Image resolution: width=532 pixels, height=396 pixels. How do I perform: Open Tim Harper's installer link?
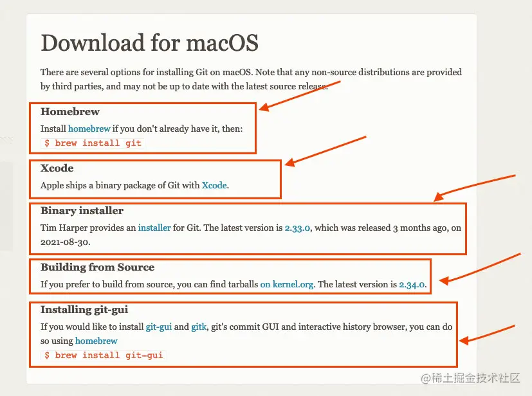pos(154,228)
